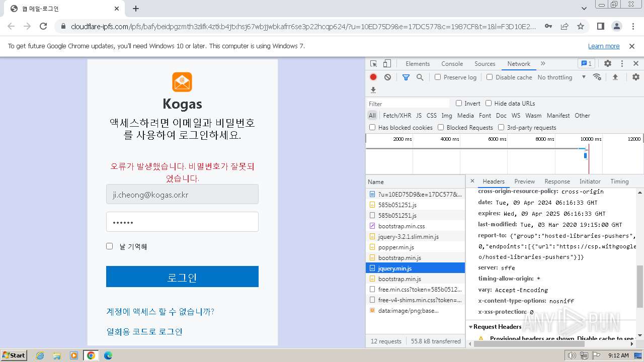This screenshot has height=362, width=644.
Task: Filter requests by Img type
Action: coord(447,115)
